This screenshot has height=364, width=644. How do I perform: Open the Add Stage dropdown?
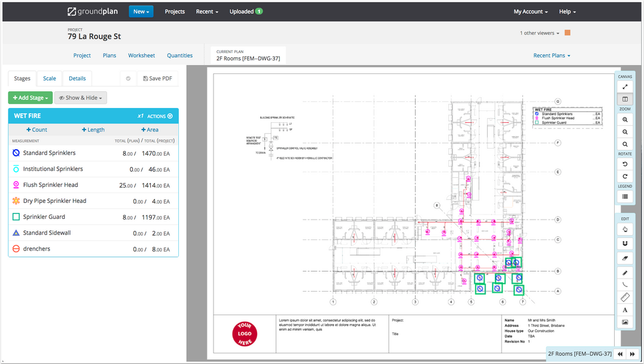pyautogui.click(x=30, y=97)
